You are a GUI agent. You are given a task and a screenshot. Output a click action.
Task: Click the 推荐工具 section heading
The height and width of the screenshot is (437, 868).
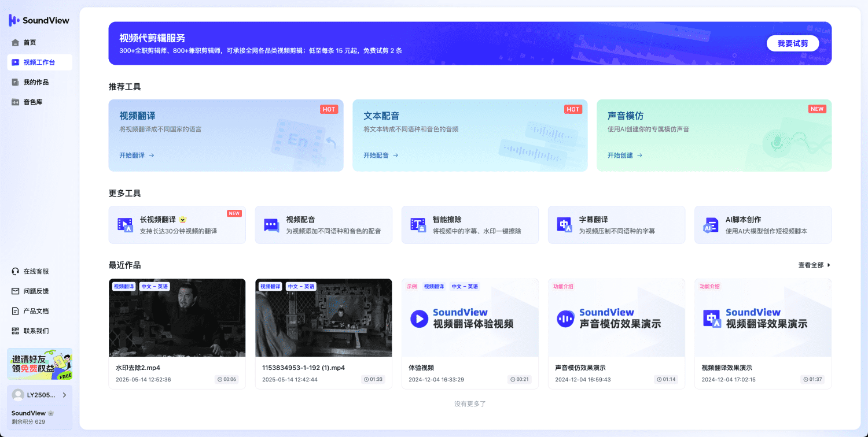pyautogui.click(x=124, y=87)
